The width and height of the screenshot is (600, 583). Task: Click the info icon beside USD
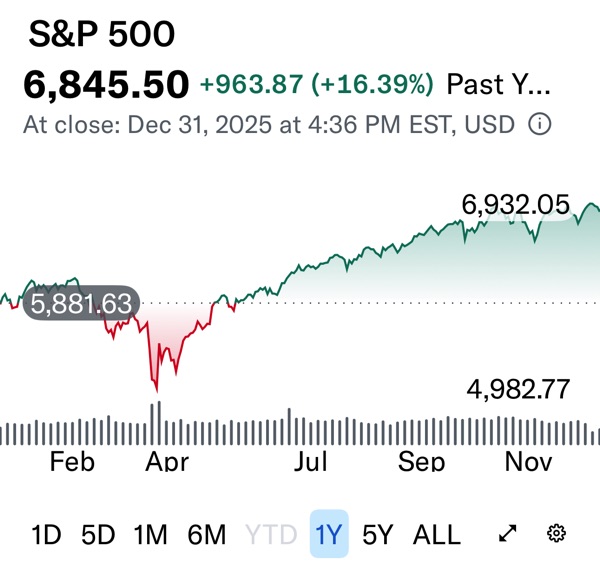[x=539, y=126]
